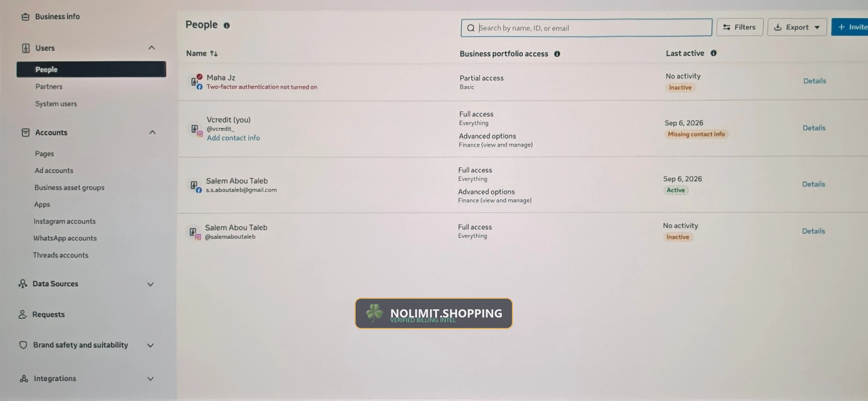Image resolution: width=868 pixels, height=401 pixels.
Task: Focus the Search by name, ID, or email field
Action: click(x=586, y=28)
